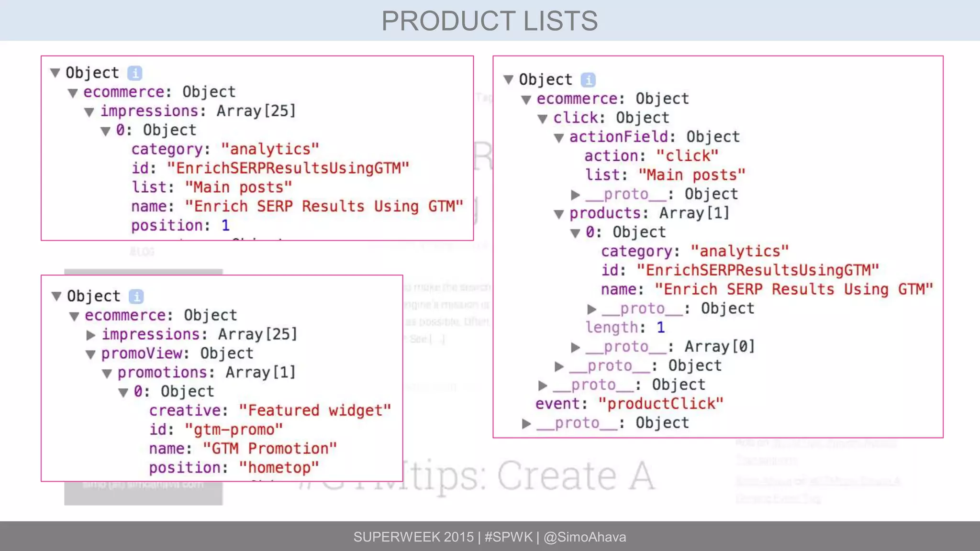The height and width of the screenshot is (551, 980).
Task: Select the "Featured widget" creative value
Action: pos(315,411)
